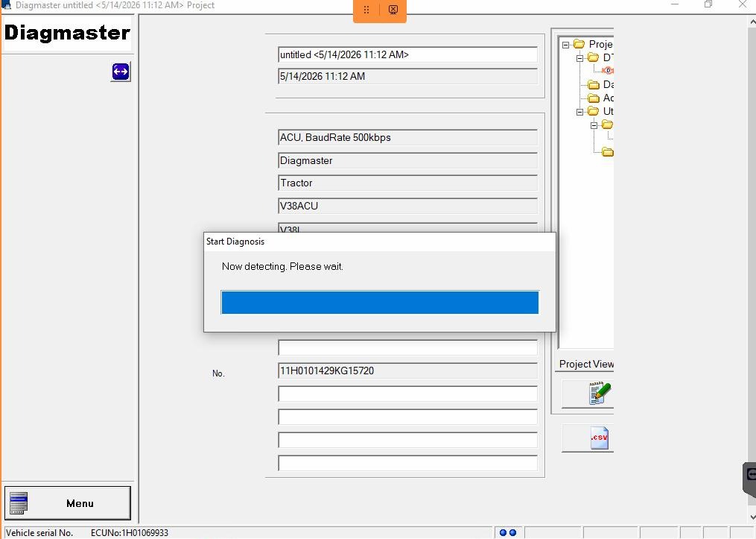Image resolution: width=756 pixels, height=539 pixels.
Task: Click the project name field showing untitled
Action: pyautogui.click(x=407, y=54)
